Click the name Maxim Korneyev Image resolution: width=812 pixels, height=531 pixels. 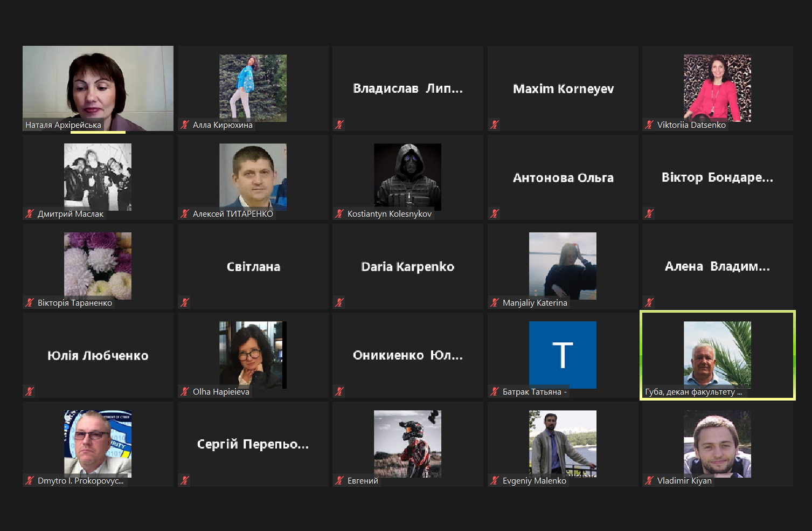[x=563, y=89]
